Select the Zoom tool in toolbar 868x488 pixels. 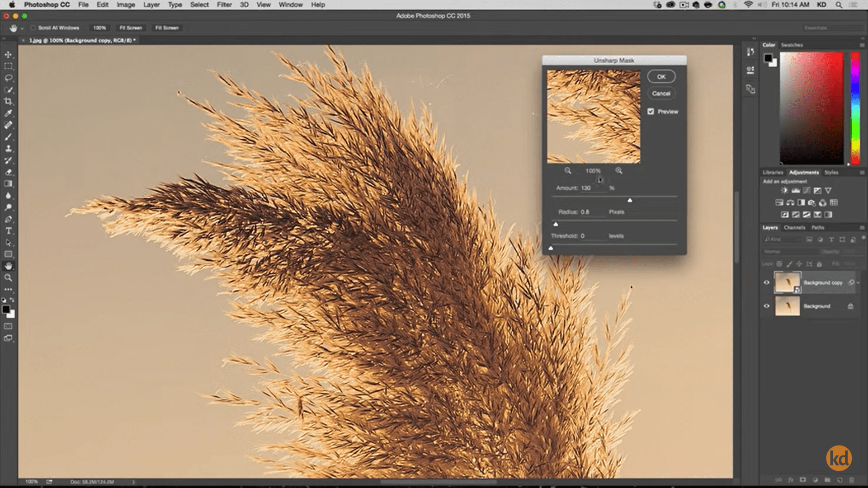tap(8, 278)
